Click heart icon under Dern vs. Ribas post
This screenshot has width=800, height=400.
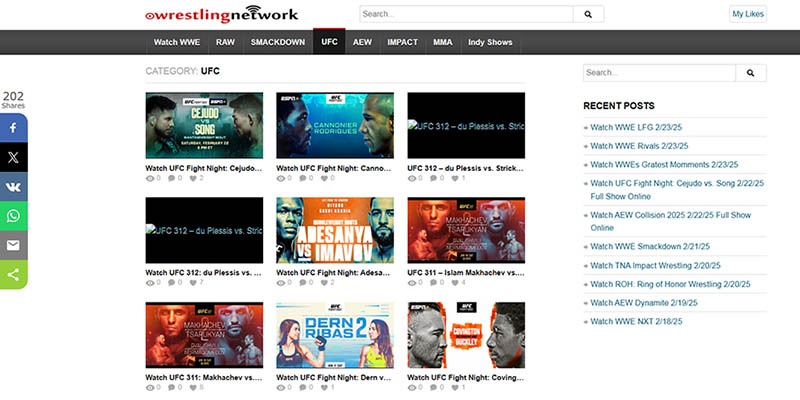coord(324,388)
